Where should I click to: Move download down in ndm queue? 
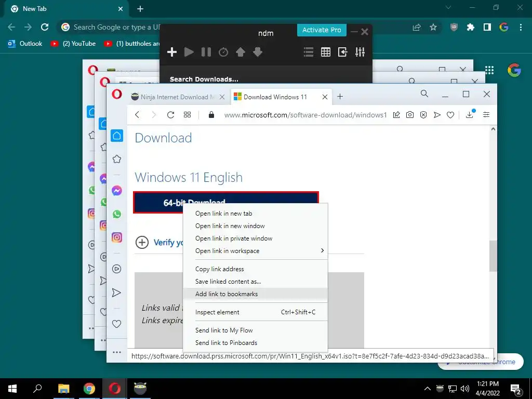point(258,52)
